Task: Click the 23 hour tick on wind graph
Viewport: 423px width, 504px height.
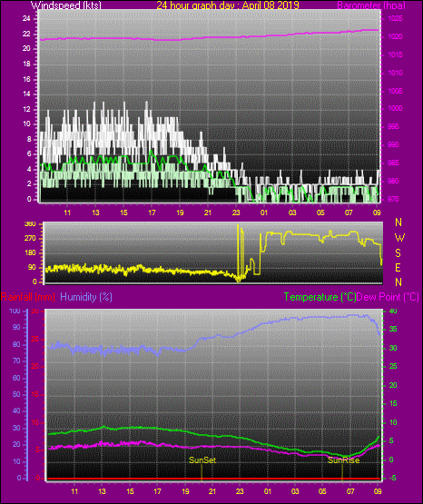Action: click(236, 212)
